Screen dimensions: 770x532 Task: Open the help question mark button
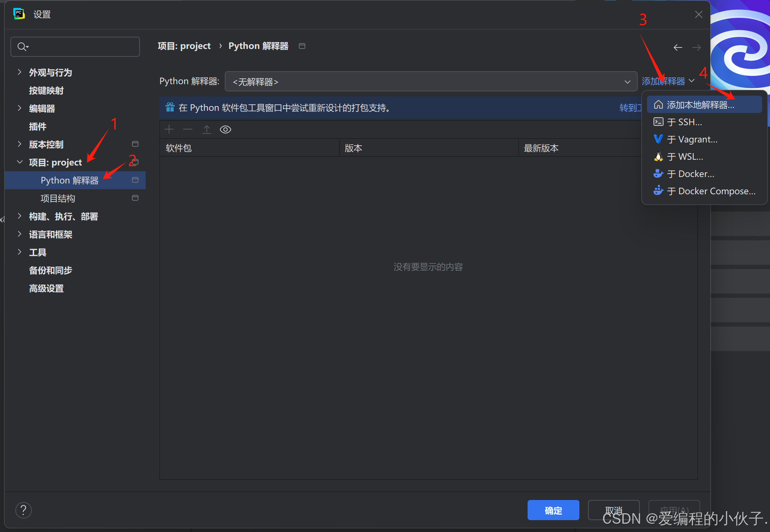(23, 510)
